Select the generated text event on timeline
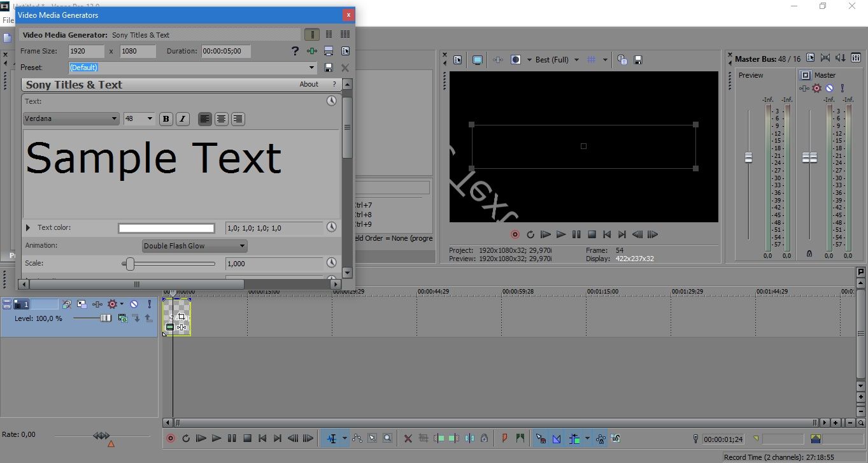The height and width of the screenshot is (463, 868). pyautogui.click(x=177, y=317)
